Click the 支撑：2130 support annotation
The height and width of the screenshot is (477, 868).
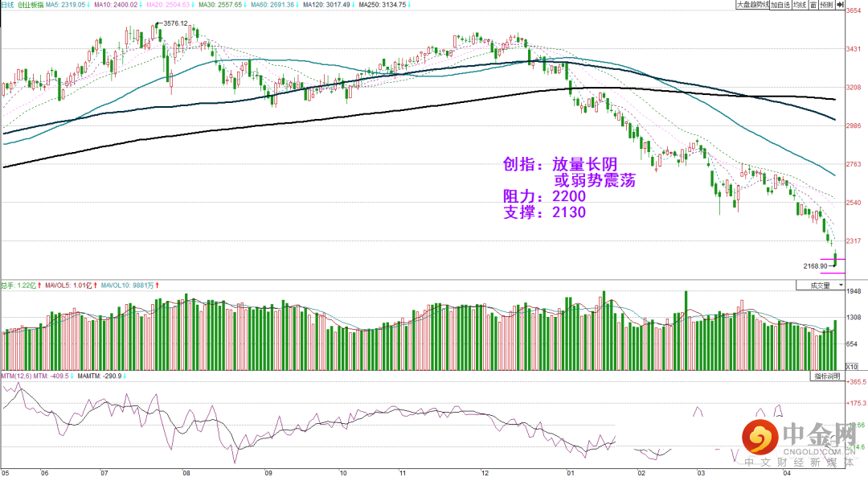pos(544,212)
